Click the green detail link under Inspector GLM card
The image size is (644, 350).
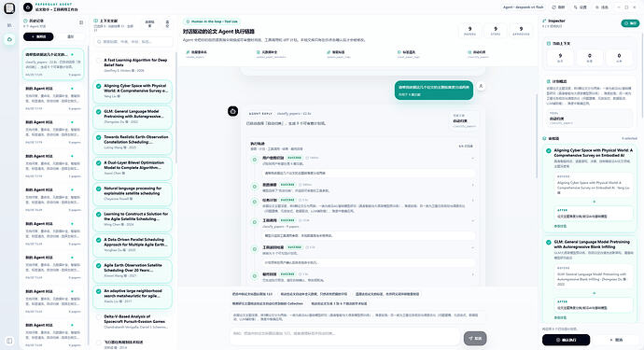point(560,317)
